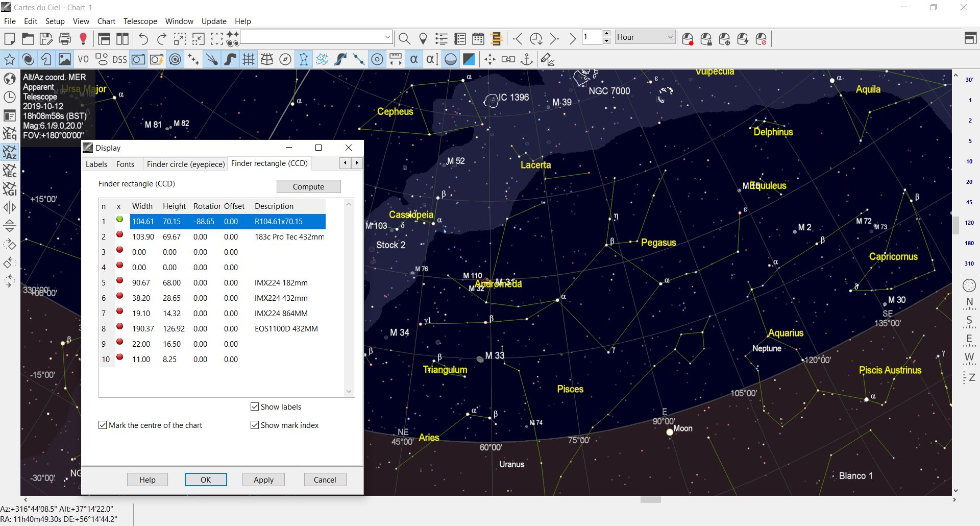
Task: Open the search object combo box dropdown
Action: coord(387,37)
